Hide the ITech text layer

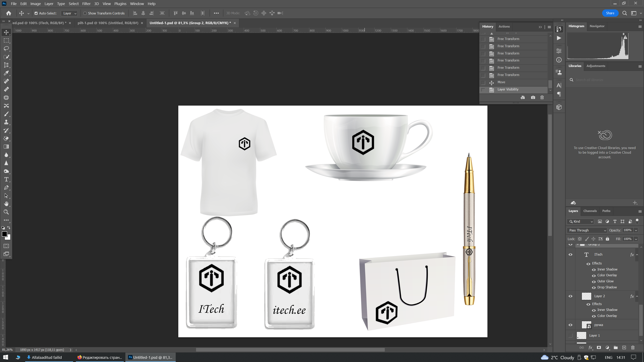pyautogui.click(x=571, y=255)
